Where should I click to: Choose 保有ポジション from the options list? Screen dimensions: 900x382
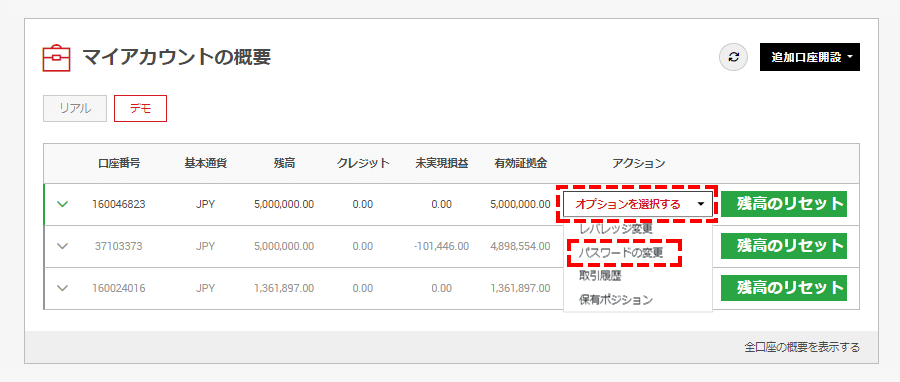pyautogui.click(x=616, y=300)
